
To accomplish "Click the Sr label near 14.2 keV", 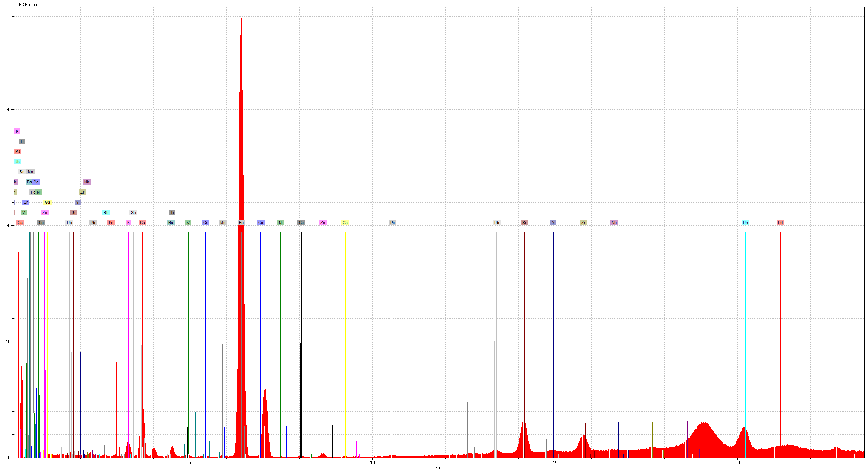I will pyautogui.click(x=524, y=223).
